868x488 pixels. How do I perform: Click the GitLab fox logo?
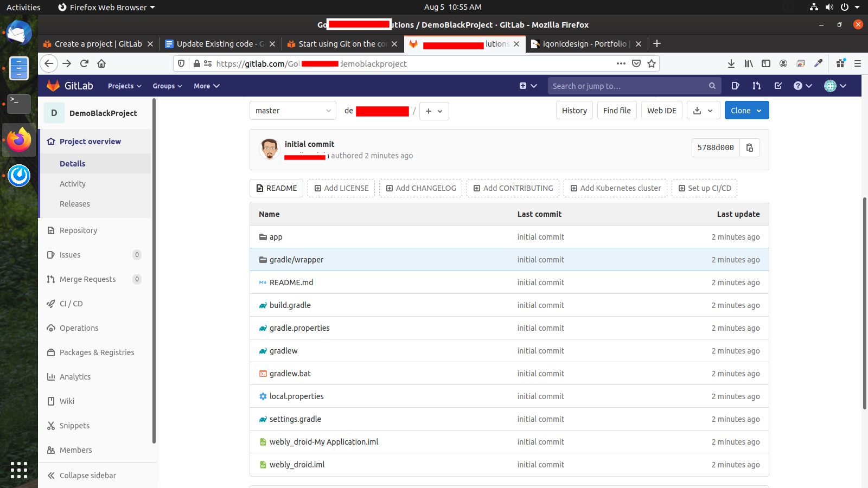(x=53, y=86)
